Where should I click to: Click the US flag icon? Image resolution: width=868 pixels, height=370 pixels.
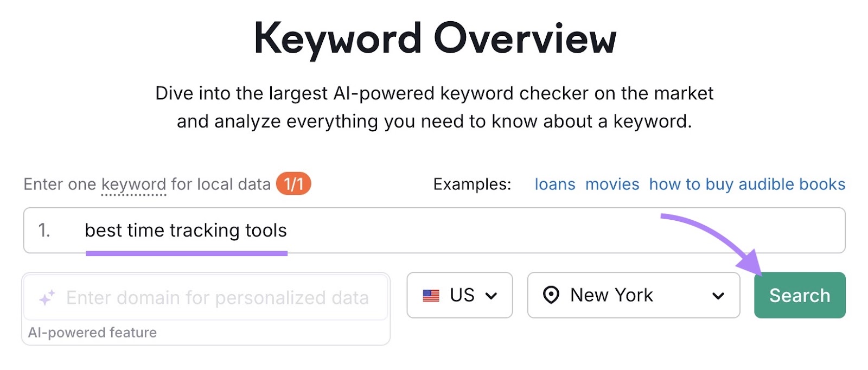click(431, 295)
